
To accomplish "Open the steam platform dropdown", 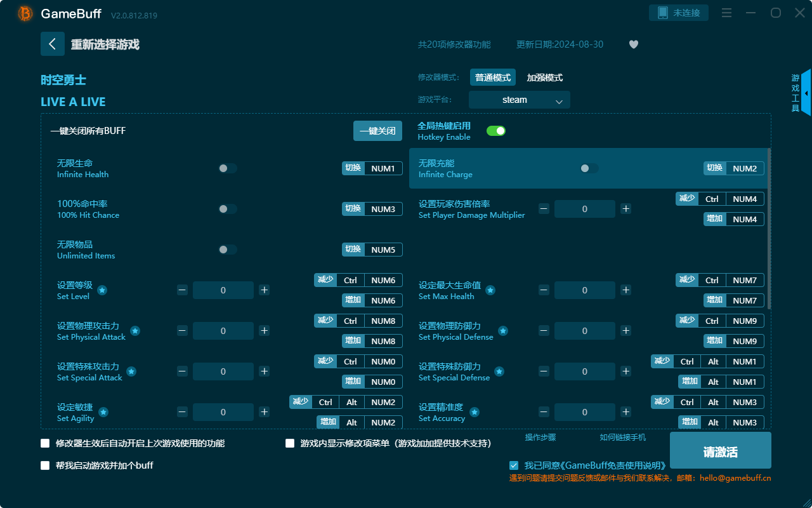I will click(519, 100).
